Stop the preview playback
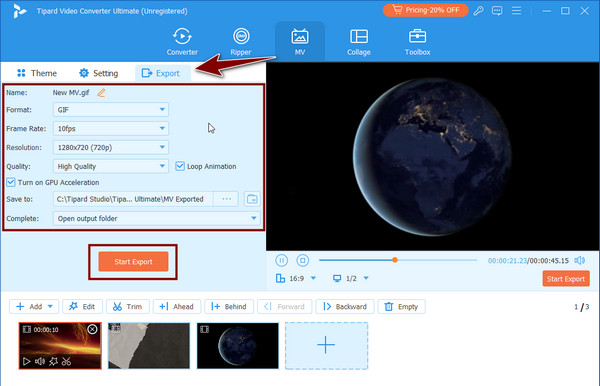 coord(303,261)
